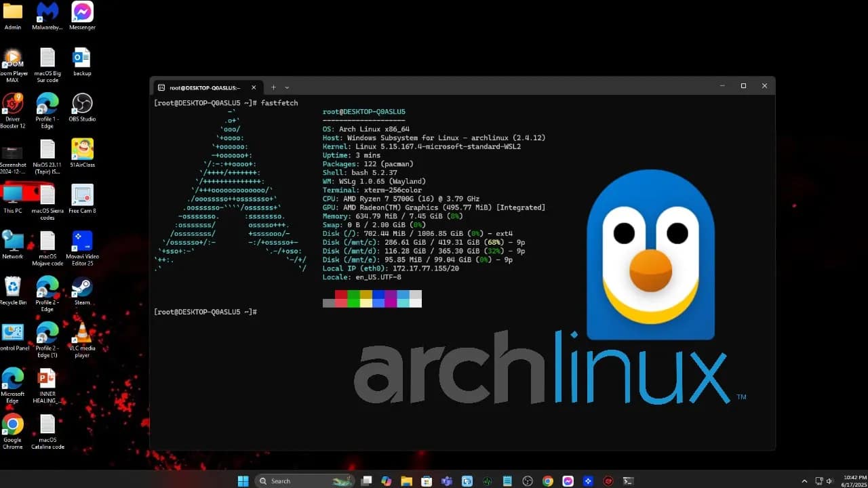The image size is (868, 488).
Task: Open VLC media player desktop icon
Action: (x=82, y=333)
